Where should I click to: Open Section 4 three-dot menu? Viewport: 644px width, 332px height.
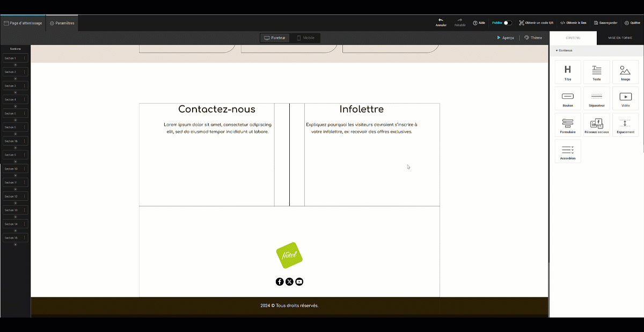coord(24,99)
